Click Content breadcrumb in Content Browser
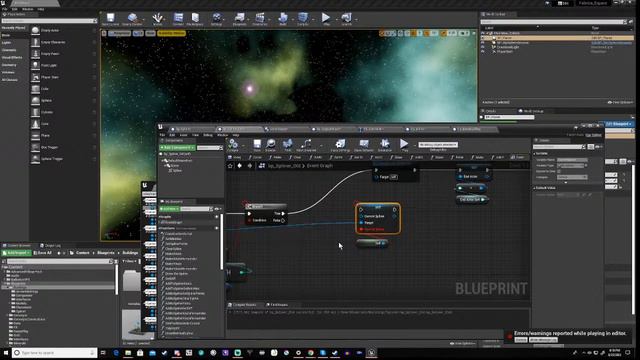640x360 pixels. (82, 253)
